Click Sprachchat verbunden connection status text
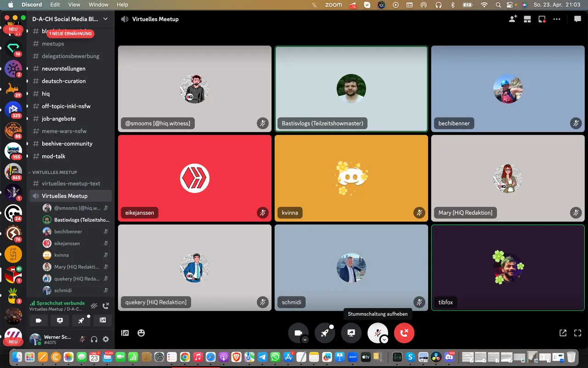This screenshot has width=588, height=368. pyautogui.click(x=61, y=303)
